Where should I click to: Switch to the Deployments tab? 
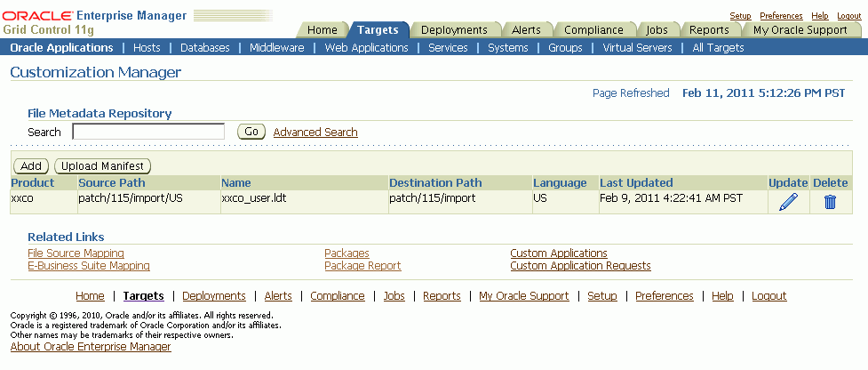tap(454, 30)
